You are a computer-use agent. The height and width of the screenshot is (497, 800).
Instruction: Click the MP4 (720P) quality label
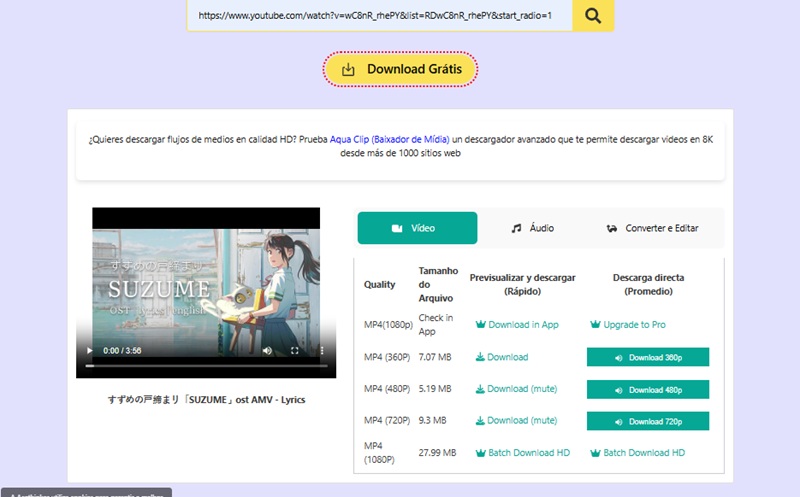coord(387,420)
